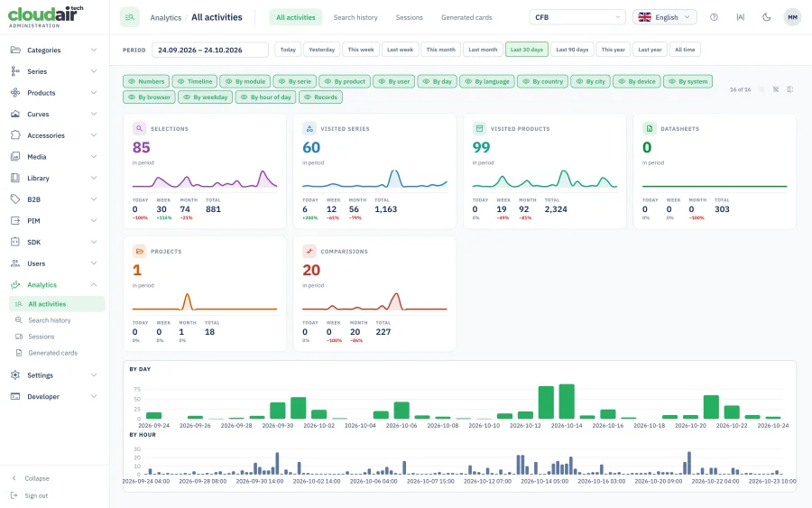812x508 pixels.
Task: Select the Last 90 days period button
Action: click(572, 50)
